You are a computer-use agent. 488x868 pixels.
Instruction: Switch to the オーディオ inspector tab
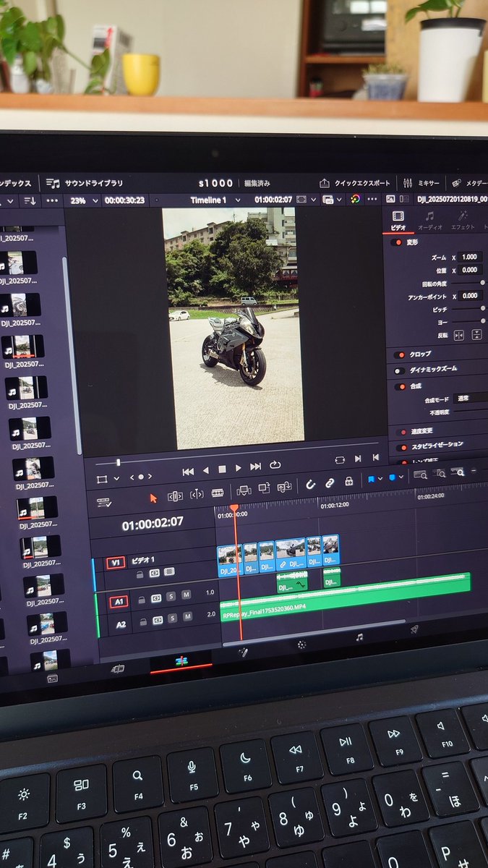(x=429, y=221)
